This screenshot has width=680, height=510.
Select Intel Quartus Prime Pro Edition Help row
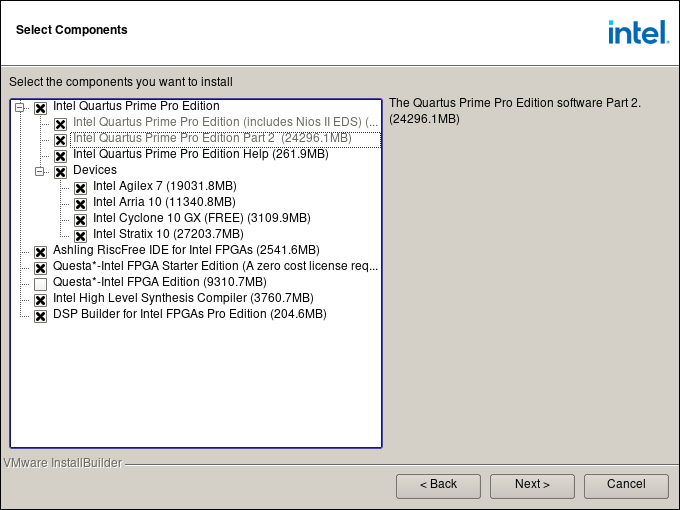pyautogui.click(x=201, y=154)
